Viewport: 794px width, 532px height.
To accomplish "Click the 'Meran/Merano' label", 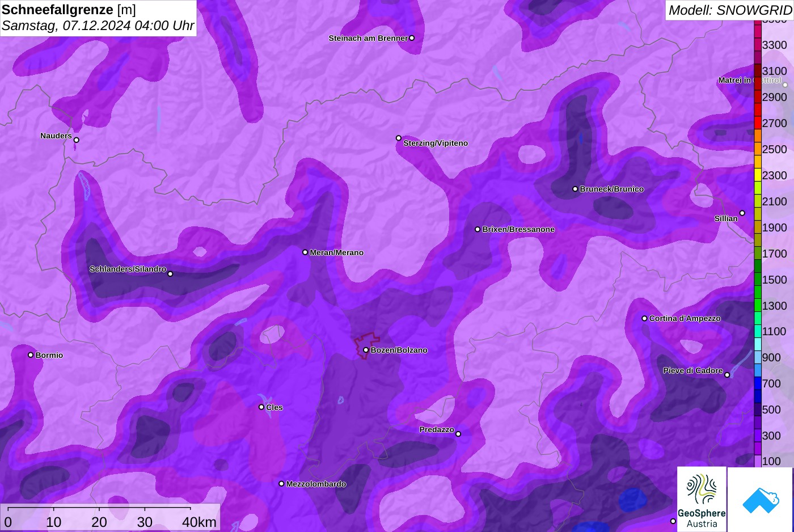I will pyautogui.click(x=337, y=252).
